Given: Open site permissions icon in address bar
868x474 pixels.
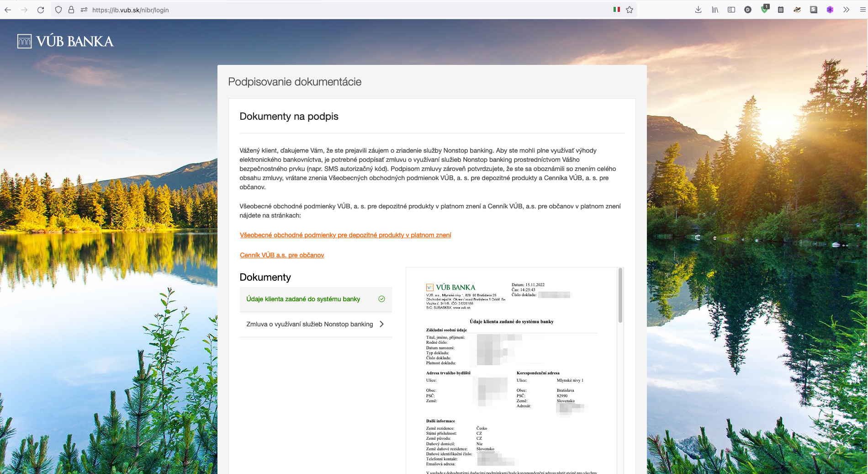Looking at the screenshot, I should (x=84, y=10).
